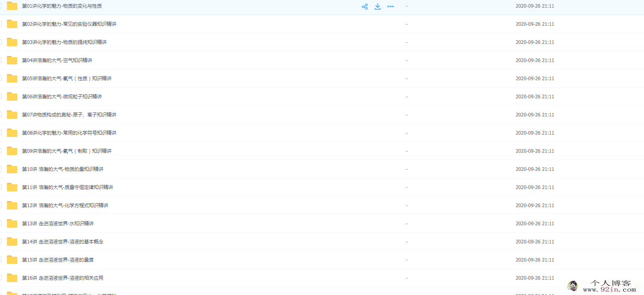Click the 2020-09-26 21:11 date on 第13讲 row
This screenshot has width=644, height=295.
[x=535, y=224]
